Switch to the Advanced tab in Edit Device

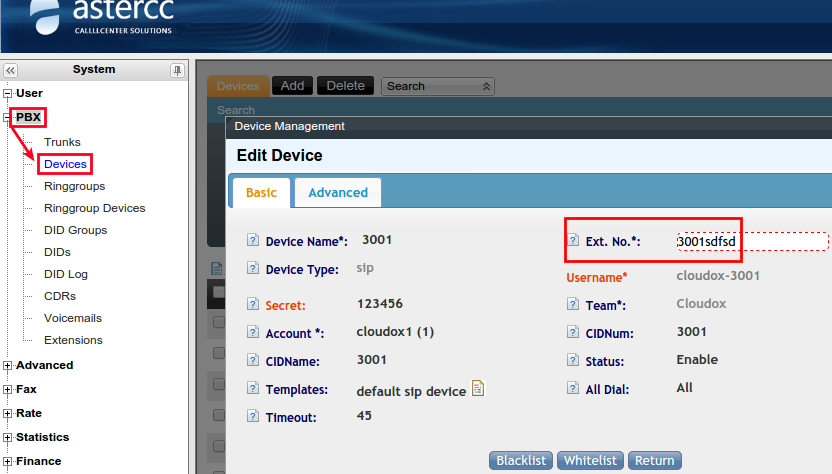pyautogui.click(x=338, y=192)
